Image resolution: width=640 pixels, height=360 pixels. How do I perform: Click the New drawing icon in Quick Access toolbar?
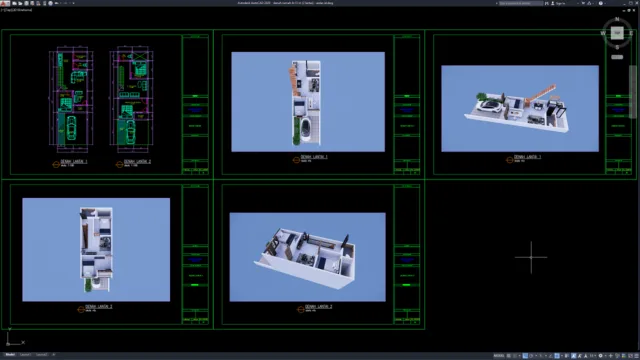coord(14,3)
